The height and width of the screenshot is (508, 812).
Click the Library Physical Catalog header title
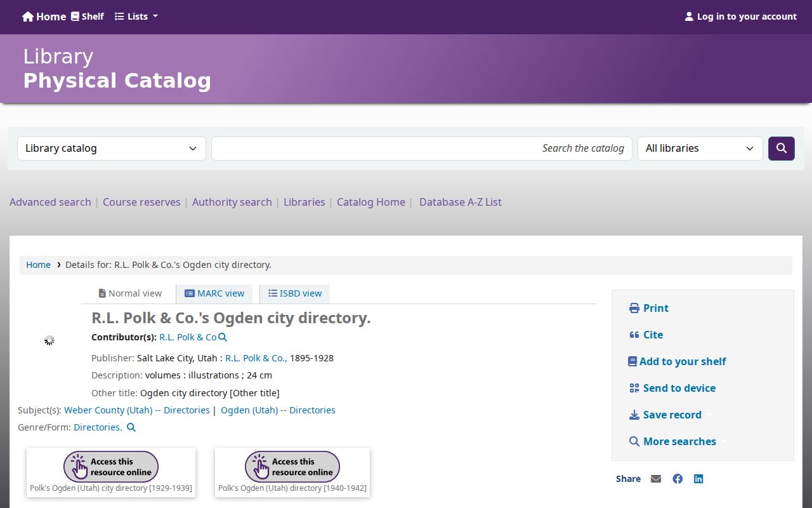pos(117,69)
